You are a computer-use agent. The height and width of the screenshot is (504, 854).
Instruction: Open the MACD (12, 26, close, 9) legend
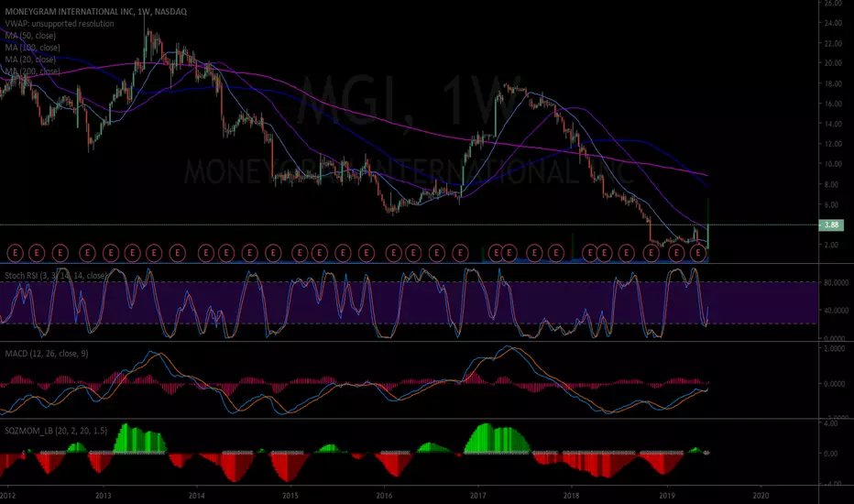(47, 354)
